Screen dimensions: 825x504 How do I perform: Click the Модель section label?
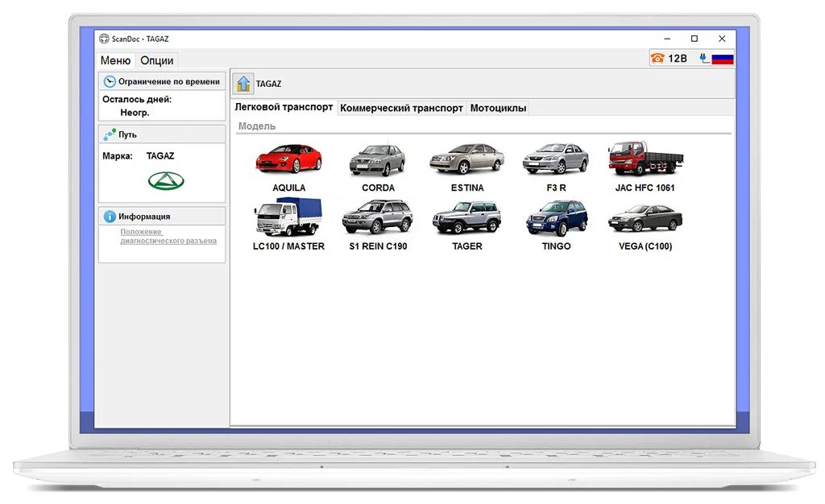pos(257,126)
